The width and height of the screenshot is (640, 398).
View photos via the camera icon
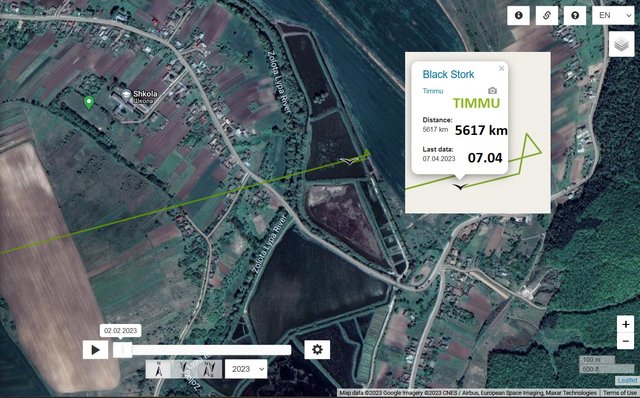pyautogui.click(x=493, y=91)
